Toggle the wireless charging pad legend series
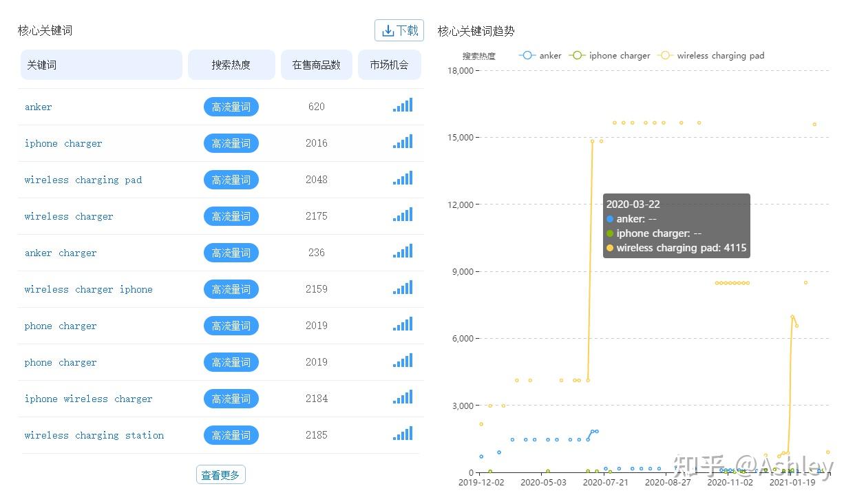The width and height of the screenshot is (855, 504). click(711, 56)
